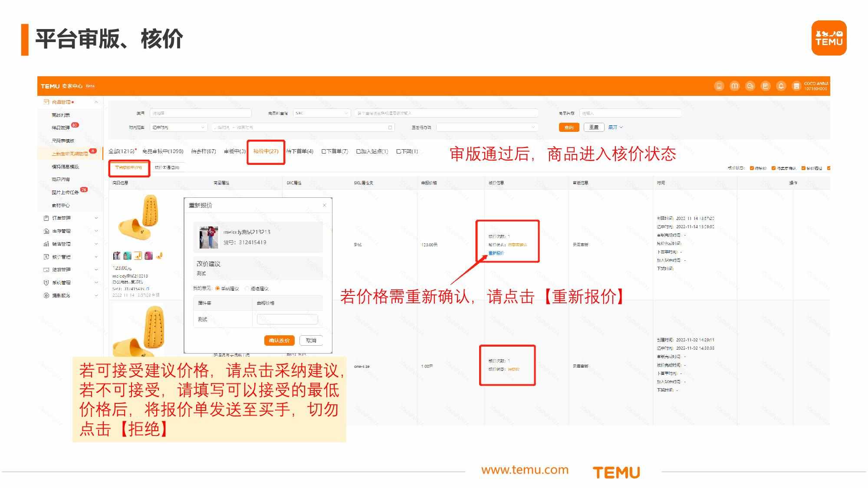This screenshot has height=488, width=868.
Task: Click the 库存管理 sidebar icon
Action: [x=46, y=231]
